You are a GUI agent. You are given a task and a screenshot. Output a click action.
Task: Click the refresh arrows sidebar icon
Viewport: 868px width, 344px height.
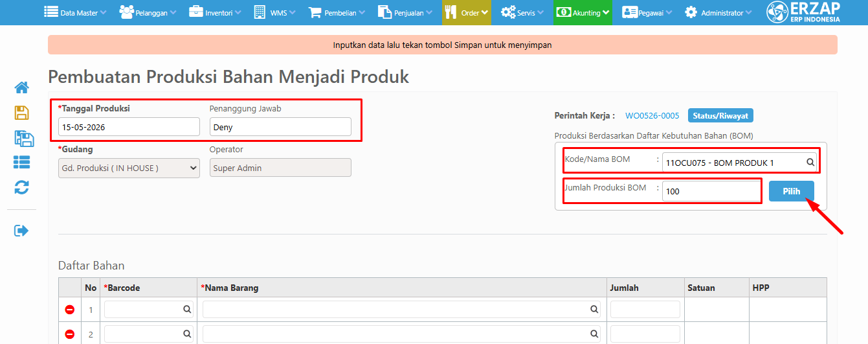pos(21,188)
